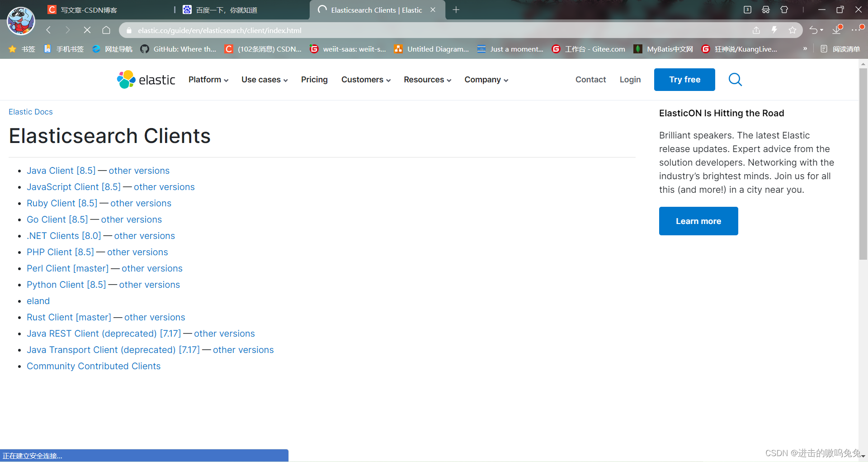Click the vertical page scrollbar thumb
This screenshot has width=868, height=462.
(x=863, y=163)
